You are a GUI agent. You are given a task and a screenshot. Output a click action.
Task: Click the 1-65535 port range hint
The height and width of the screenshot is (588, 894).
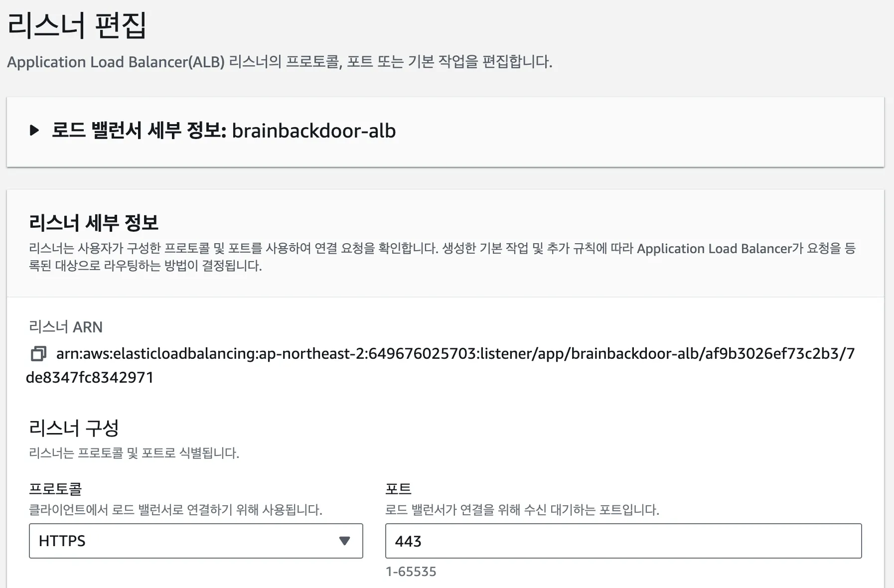point(411,572)
